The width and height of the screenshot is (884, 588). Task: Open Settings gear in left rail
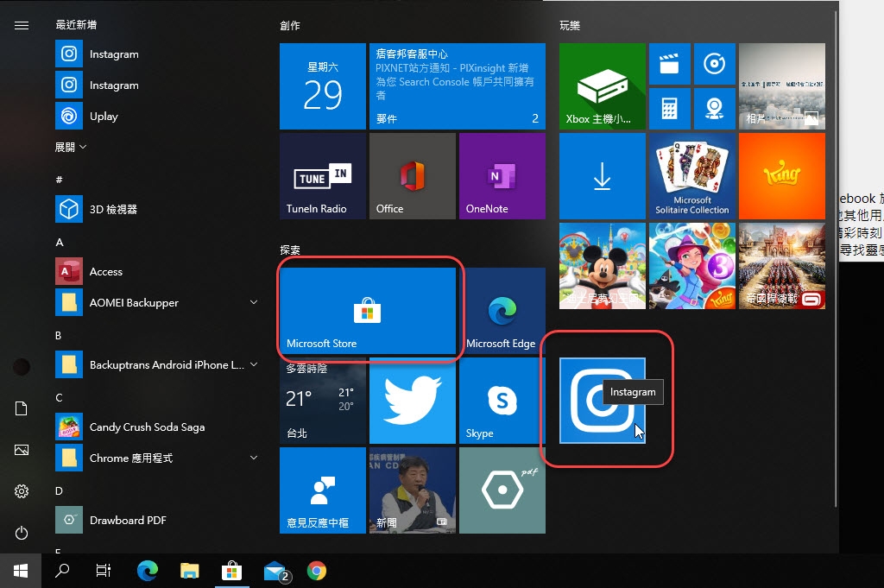click(x=22, y=491)
